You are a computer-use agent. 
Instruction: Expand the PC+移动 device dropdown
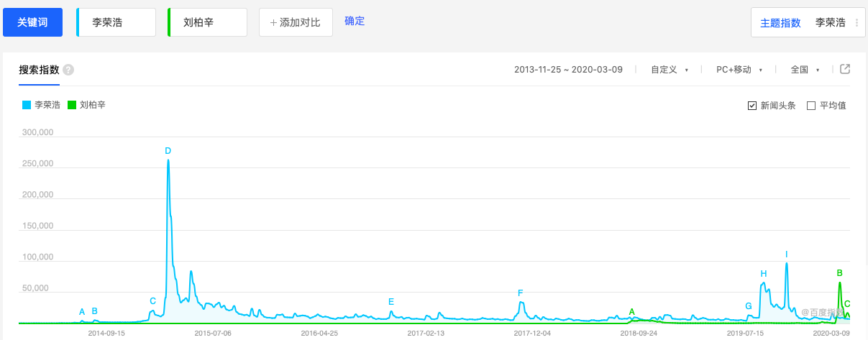pyautogui.click(x=739, y=70)
